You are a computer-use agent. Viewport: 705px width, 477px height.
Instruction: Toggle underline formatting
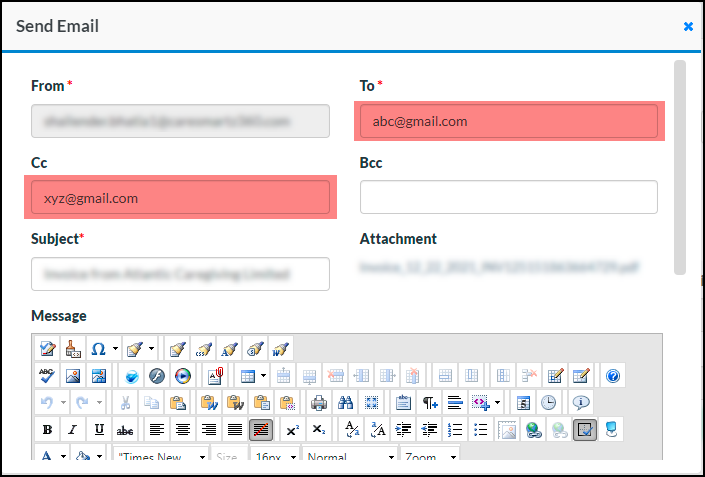tap(99, 430)
